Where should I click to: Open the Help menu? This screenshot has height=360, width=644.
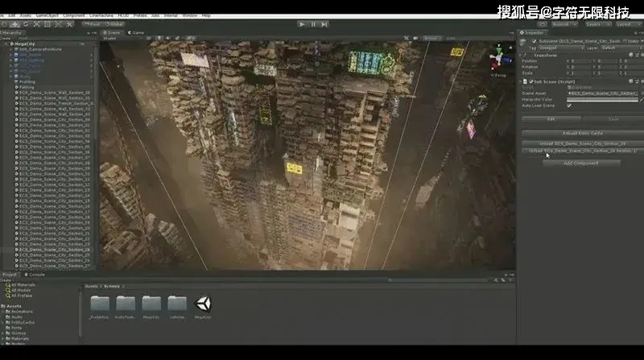[206, 15]
